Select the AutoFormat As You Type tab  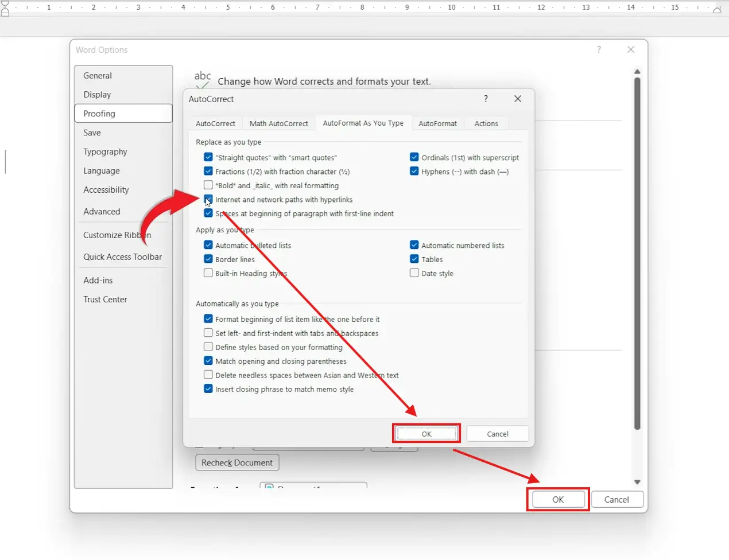pos(363,123)
